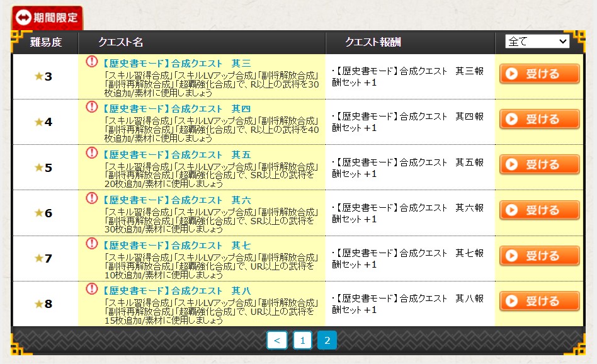Click the red alert icon beside 合成クエスト 其四
The width and height of the screenshot is (597, 364).
(x=92, y=107)
